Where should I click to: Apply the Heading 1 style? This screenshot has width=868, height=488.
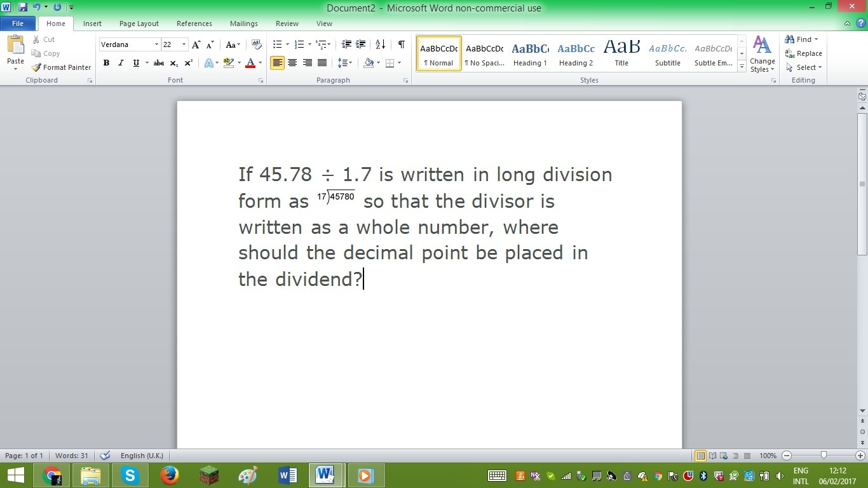coord(530,55)
